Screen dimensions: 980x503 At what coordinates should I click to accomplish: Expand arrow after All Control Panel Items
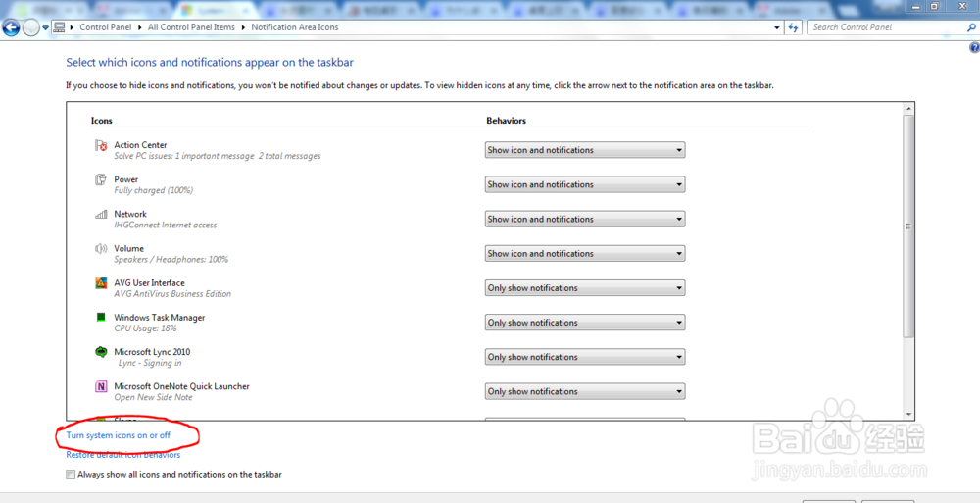tap(243, 27)
